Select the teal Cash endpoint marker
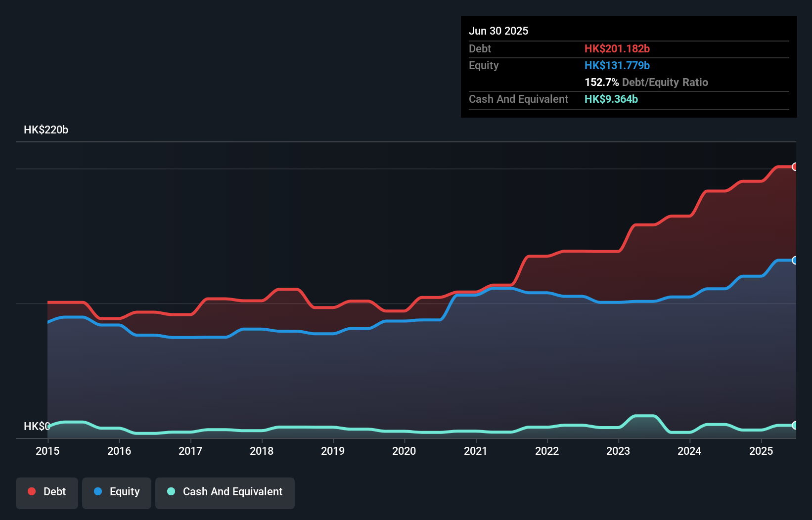Screen dimensions: 812x520 (x=795, y=425)
